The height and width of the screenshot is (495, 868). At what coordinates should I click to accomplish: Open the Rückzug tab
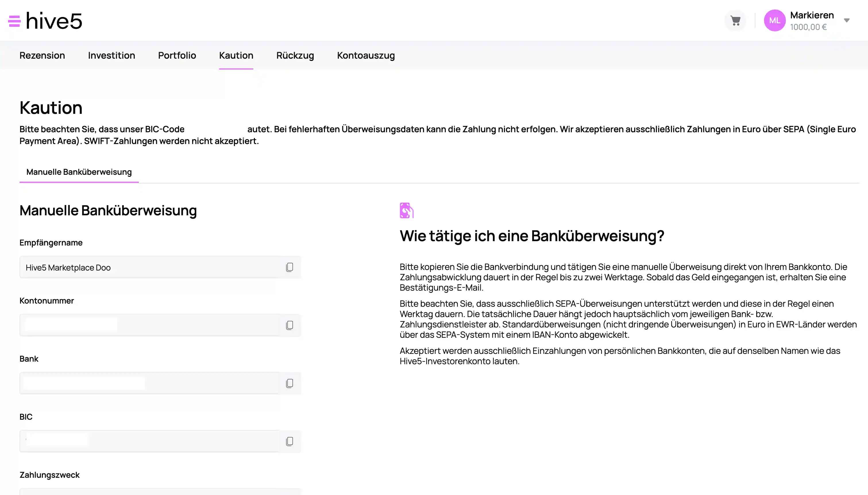295,55
